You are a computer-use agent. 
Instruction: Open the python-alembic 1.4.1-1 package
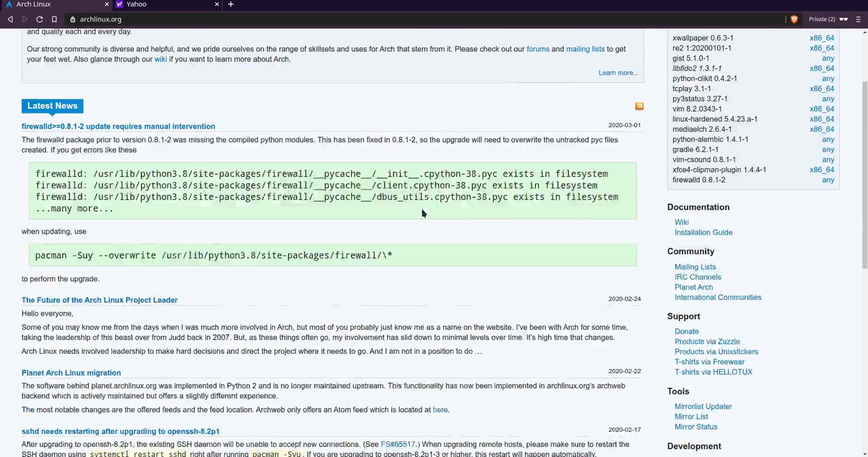[x=710, y=139]
